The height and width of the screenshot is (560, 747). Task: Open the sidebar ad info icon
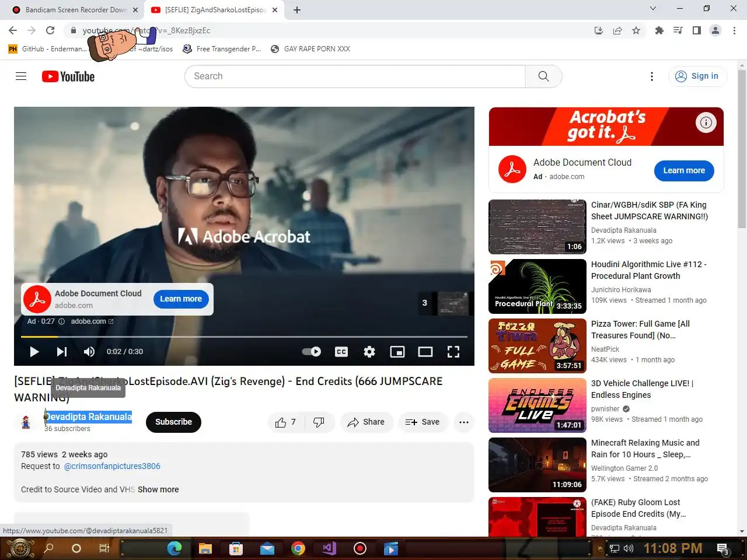706,123
